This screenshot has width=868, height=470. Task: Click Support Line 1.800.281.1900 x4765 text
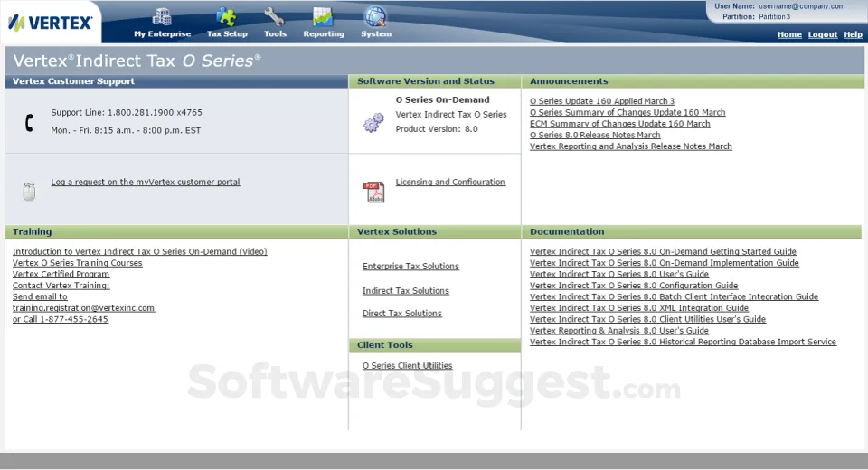pyautogui.click(x=127, y=112)
